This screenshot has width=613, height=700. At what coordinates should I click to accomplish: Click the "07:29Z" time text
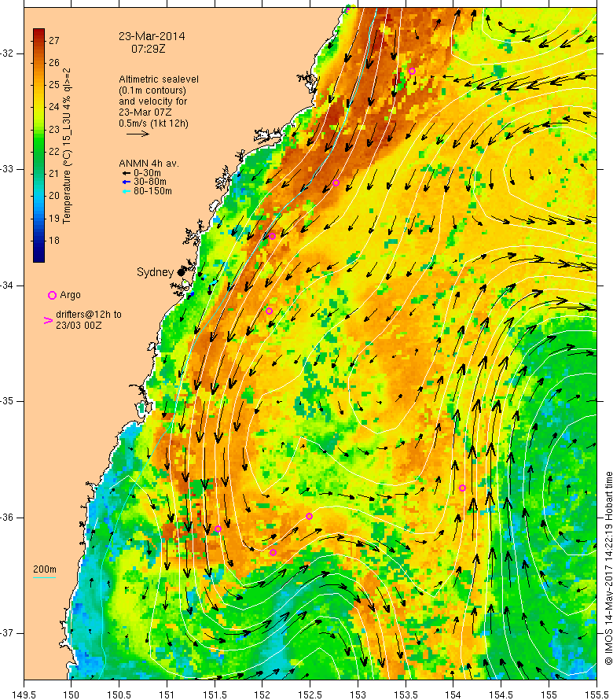148,49
